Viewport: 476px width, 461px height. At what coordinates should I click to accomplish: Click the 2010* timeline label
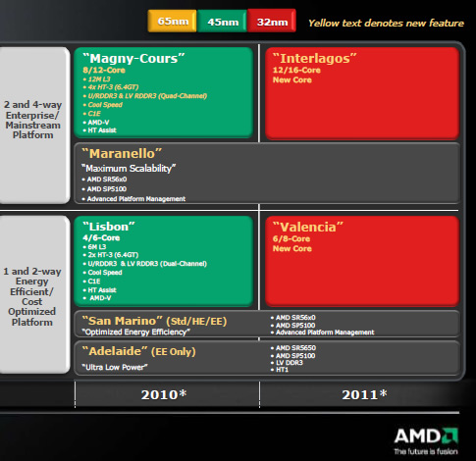tap(164, 394)
